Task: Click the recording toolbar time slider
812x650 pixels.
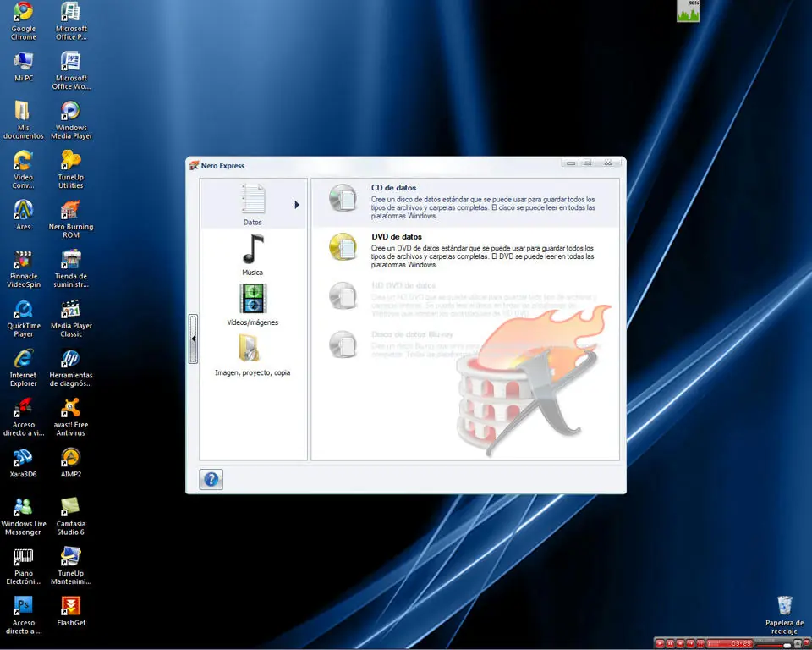Action: (x=730, y=644)
